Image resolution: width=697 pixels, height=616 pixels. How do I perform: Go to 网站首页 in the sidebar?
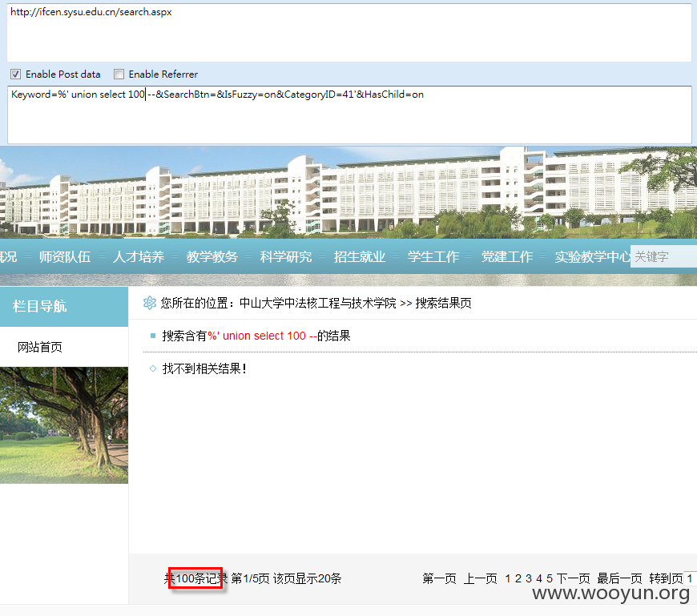(40, 347)
